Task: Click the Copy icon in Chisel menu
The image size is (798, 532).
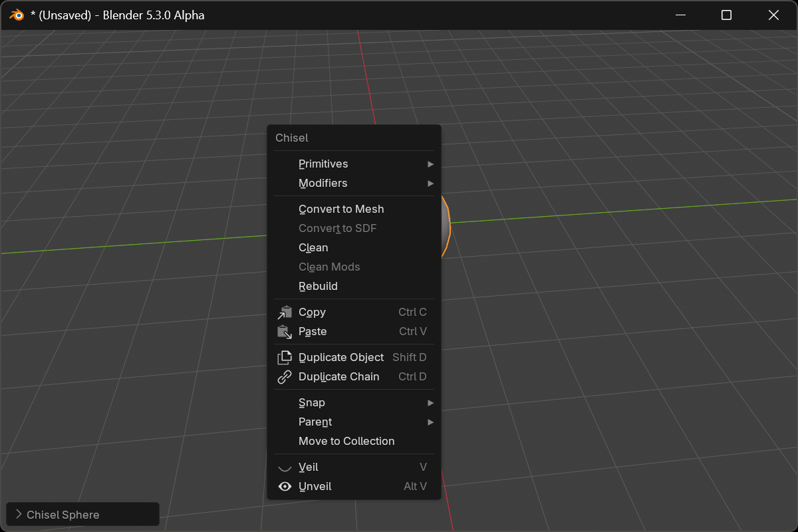Action: [x=285, y=312]
